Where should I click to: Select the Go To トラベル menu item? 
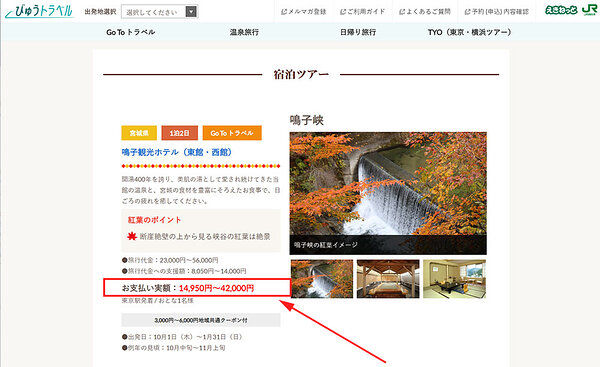tap(130, 32)
